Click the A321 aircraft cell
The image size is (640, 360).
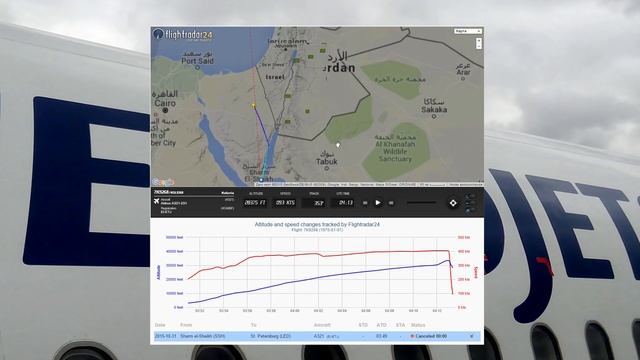click(x=326, y=336)
